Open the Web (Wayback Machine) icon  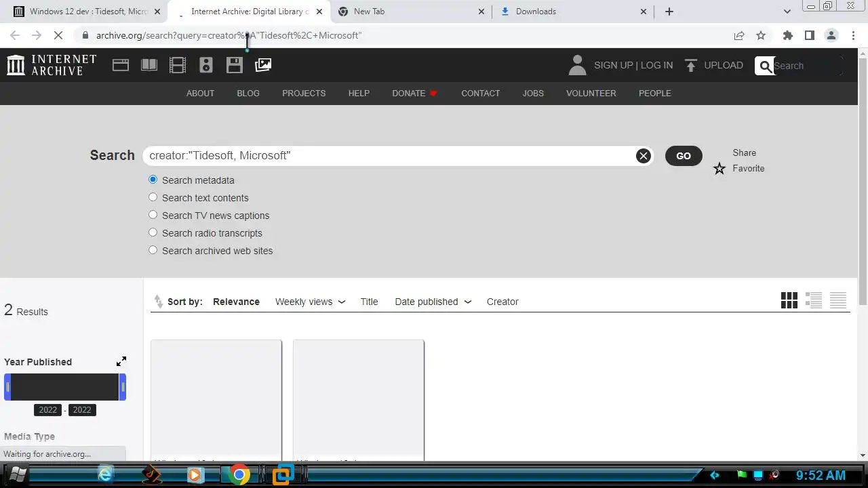(121, 65)
